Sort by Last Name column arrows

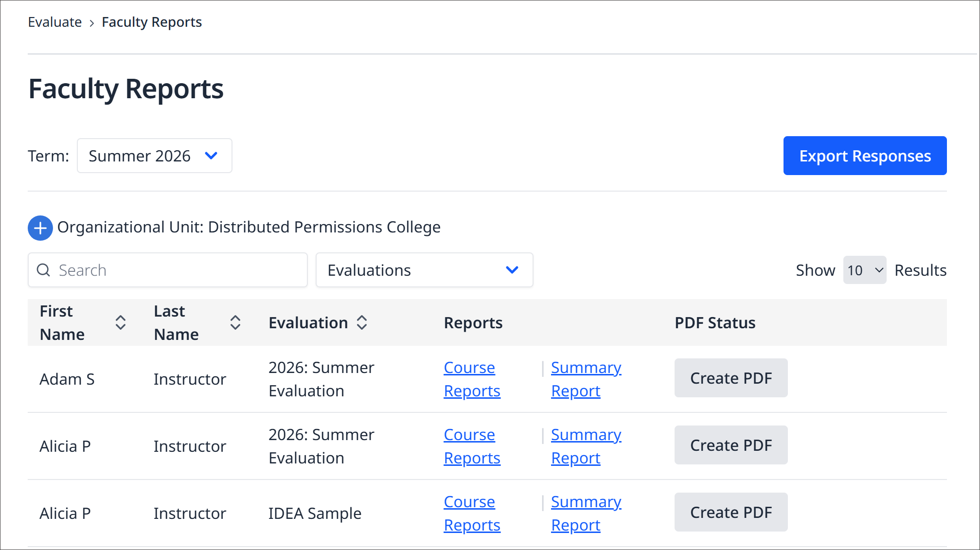235,322
